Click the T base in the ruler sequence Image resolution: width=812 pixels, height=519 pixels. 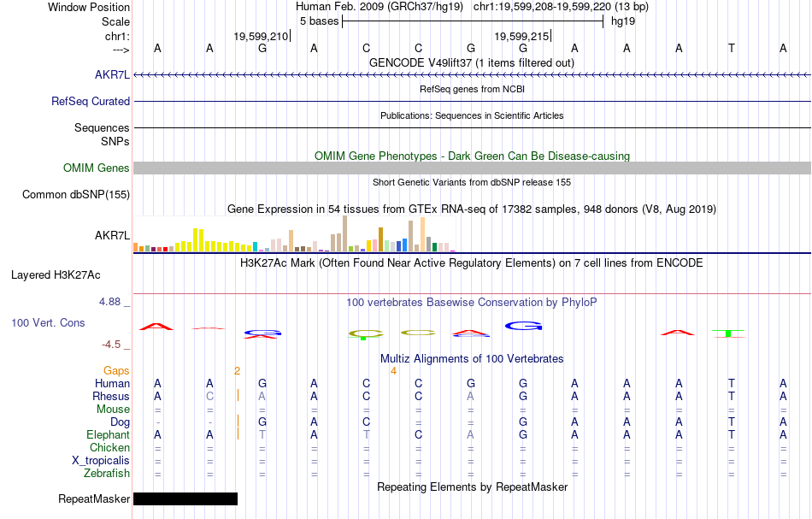[731, 48]
